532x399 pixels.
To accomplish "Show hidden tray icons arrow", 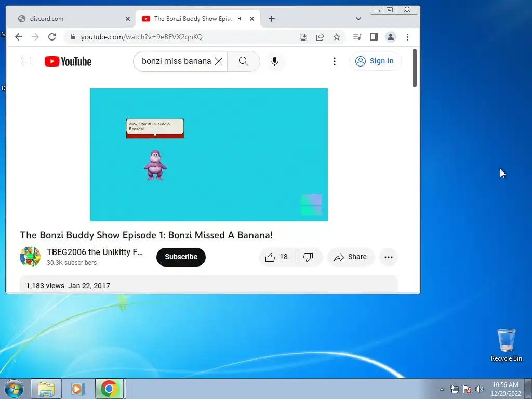I will [x=442, y=389].
